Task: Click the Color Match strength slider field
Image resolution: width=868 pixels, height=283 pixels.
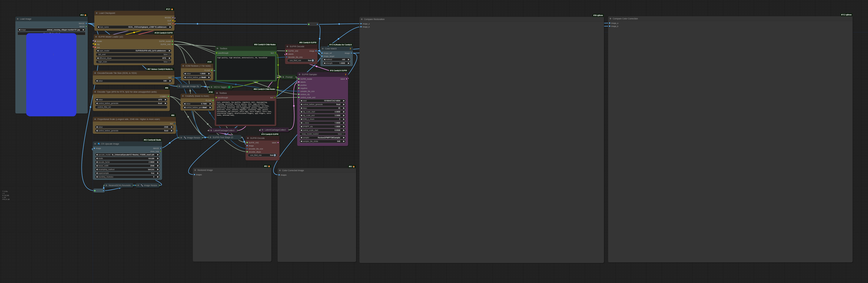Action: [x=336, y=63]
